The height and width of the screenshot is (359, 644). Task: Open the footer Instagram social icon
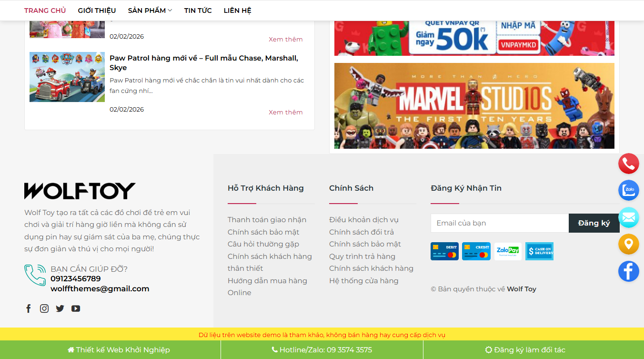point(44,308)
